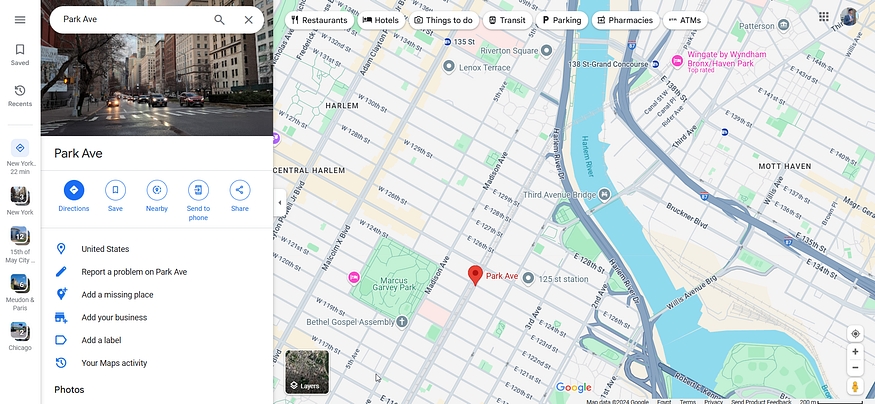This screenshot has height=404, width=875.
Task: Save Park Ave to your lists
Action: click(x=115, y=196)
